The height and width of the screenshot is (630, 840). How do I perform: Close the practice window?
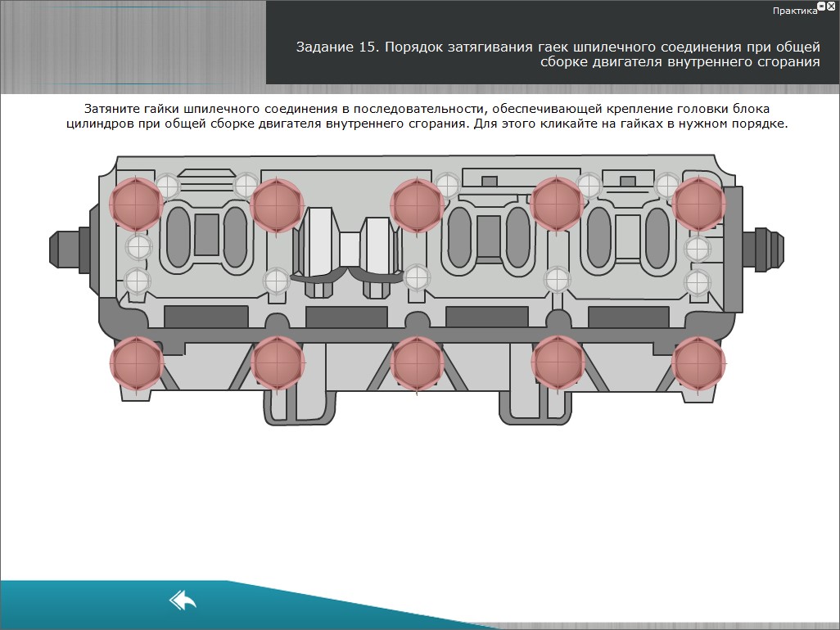831,6
